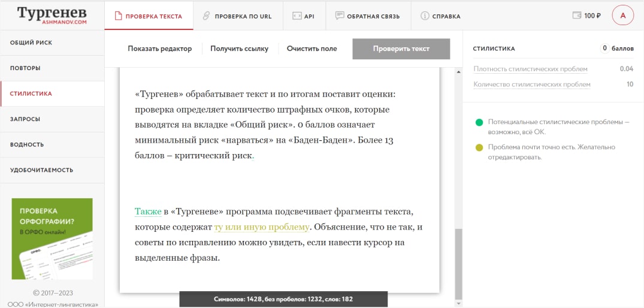644x308 pixels.
Task: Select Водность in sidebar
Action: click(52, 144)
